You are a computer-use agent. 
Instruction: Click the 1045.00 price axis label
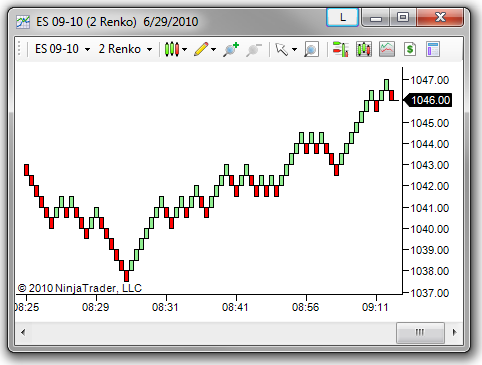pyautogui.click(x=430, y=123)
